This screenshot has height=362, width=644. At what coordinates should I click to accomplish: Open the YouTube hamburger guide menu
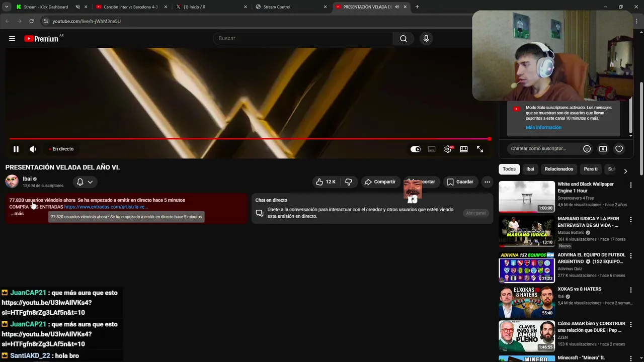pos(12,39)
